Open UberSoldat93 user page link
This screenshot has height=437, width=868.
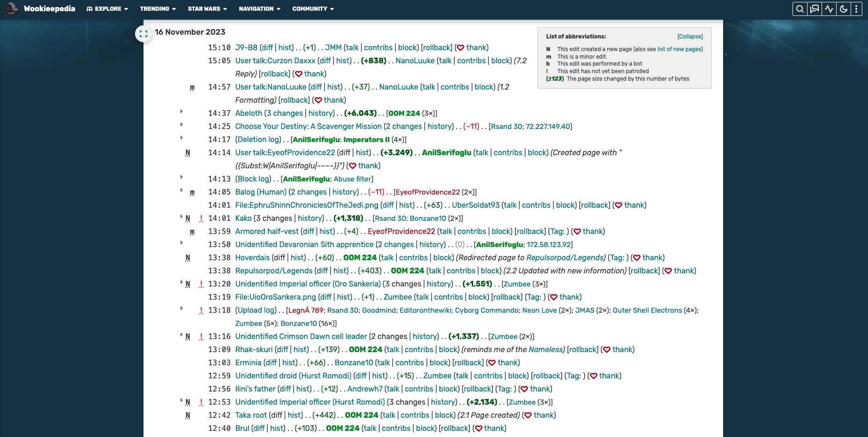pyautogui.click(x=476, y=205)
